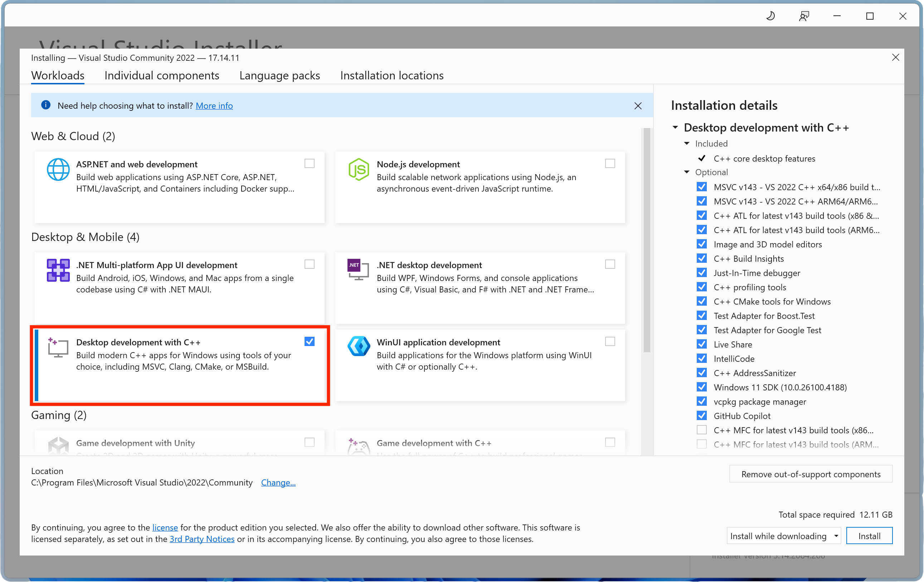Toggle dark theme moon icon

(x=770, y=16)
